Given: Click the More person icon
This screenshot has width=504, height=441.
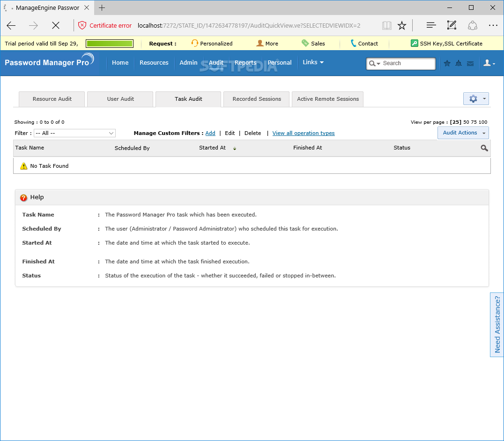Looking at the screenshot, I should pyautogui.click(x=259, y=43).
